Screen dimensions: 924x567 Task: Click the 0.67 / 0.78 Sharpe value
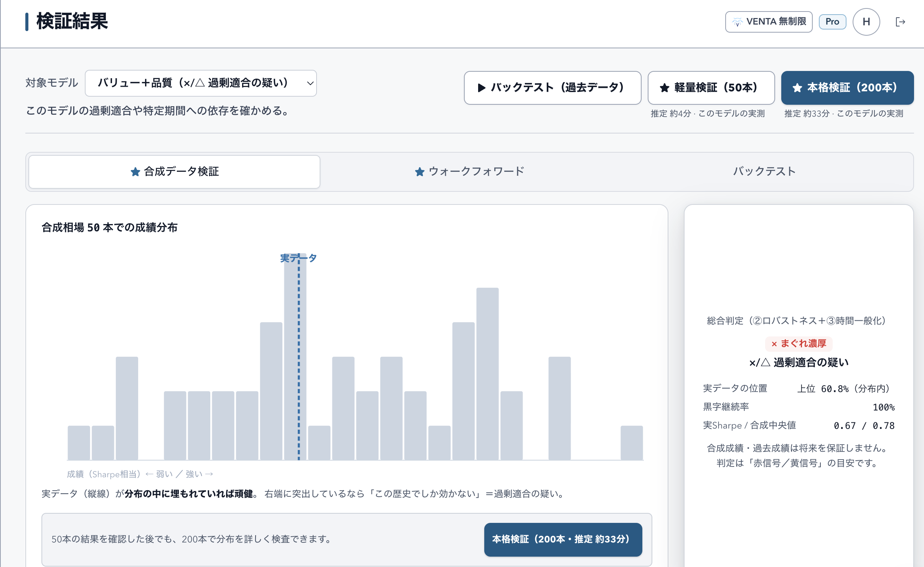(x=864, y=425)
